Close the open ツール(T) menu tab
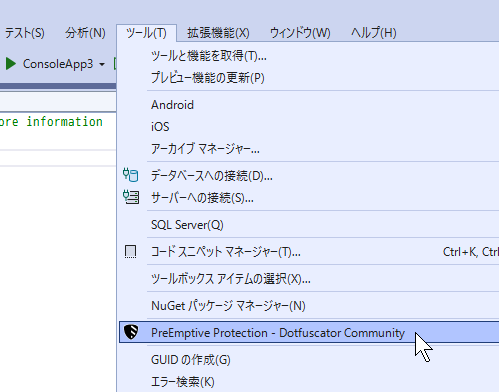Viewport: 499px width, 392px height. (x=146, y=33)
